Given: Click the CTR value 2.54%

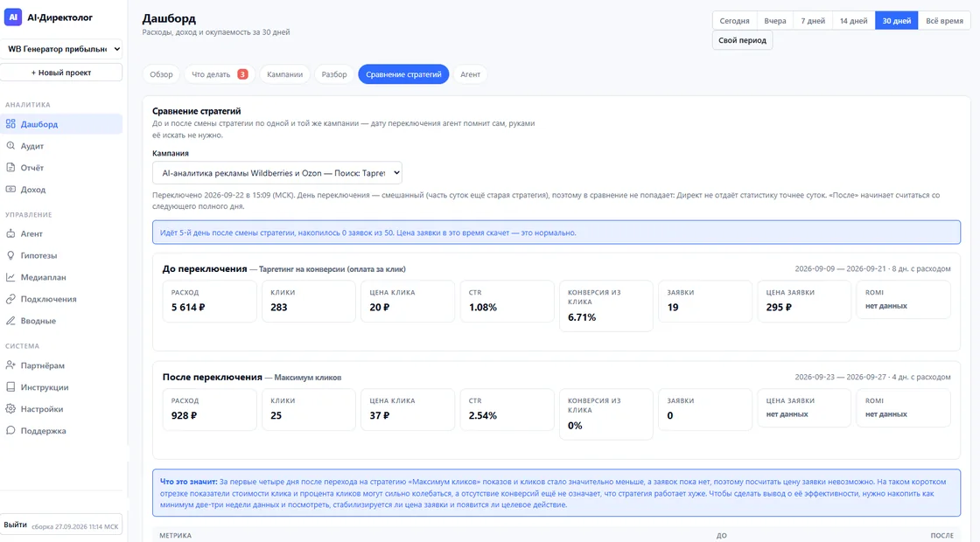Looking at the screenshot, I should click(483, 415).
